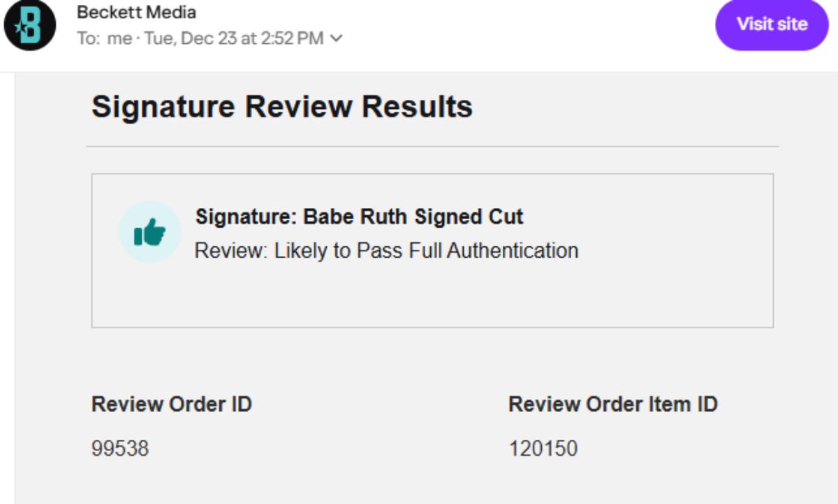The height and width of the screenshot is (504, 838).
Task: Click the Review Order ID label
Action: (x=171, y=404)
